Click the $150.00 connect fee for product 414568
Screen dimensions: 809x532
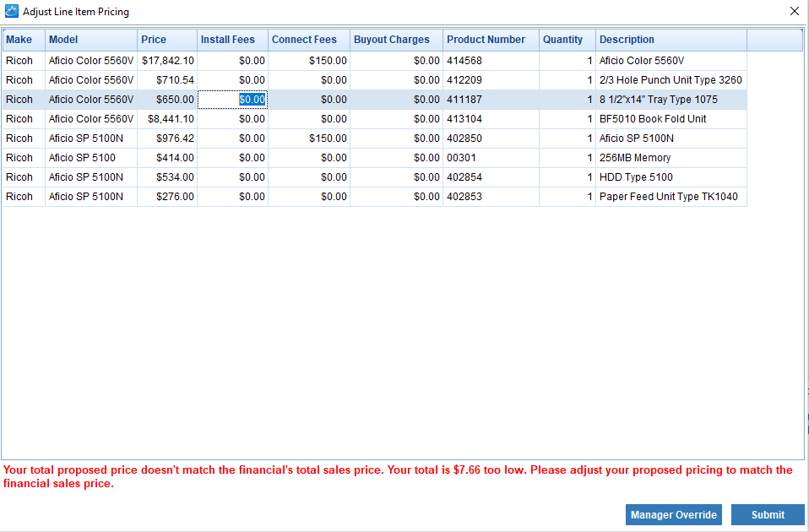point(309,61)
